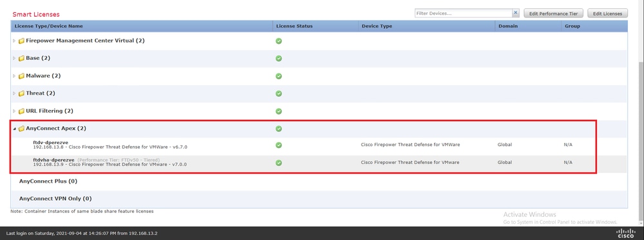Click the URL Filtering (2) label
Viewport: 644px width, 240px height.
click(49, 111)
